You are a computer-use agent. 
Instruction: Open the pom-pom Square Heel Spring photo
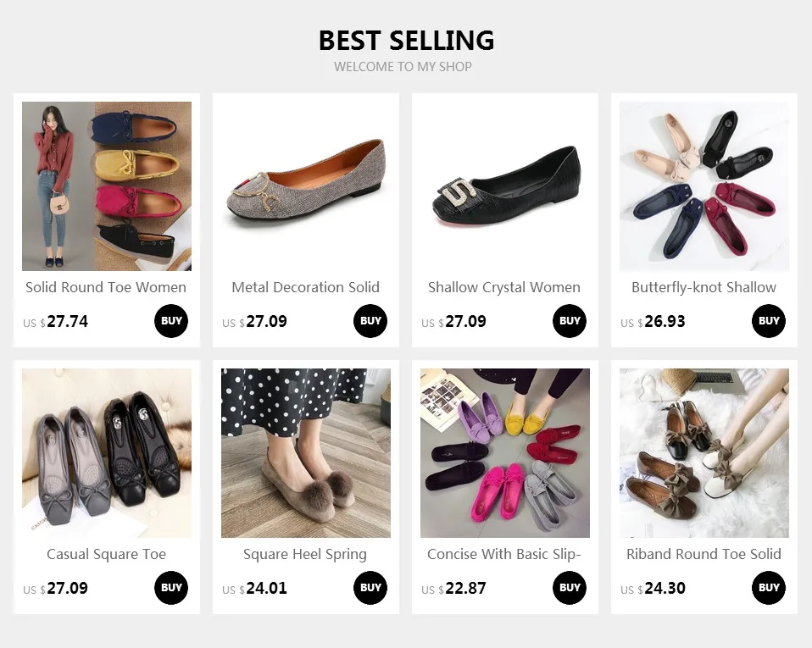point(306,453)
